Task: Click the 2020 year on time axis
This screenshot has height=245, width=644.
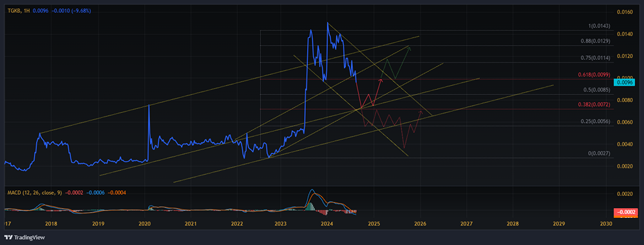Action: (144, 224)
